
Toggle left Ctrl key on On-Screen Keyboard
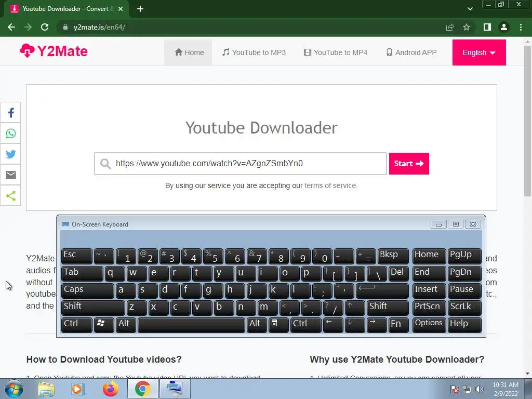pyautogui.click(x=77, y=324)
